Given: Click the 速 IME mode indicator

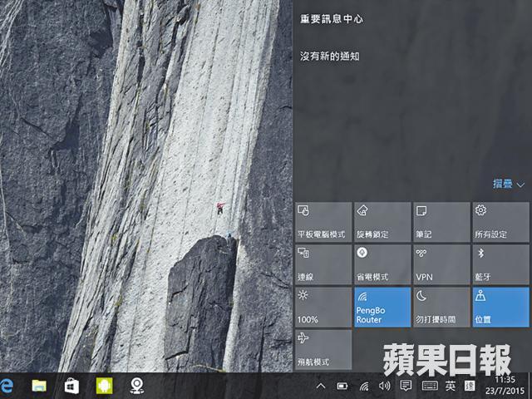Looking at the screenshot, I should click(x=470, y=386).
